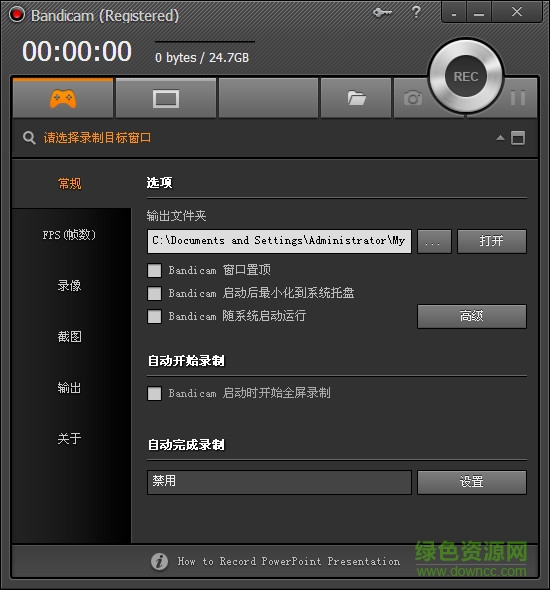Screen dimensions: 550x590
Task: Click the info icon in bottom bar
Action: (x=159, y=562)
